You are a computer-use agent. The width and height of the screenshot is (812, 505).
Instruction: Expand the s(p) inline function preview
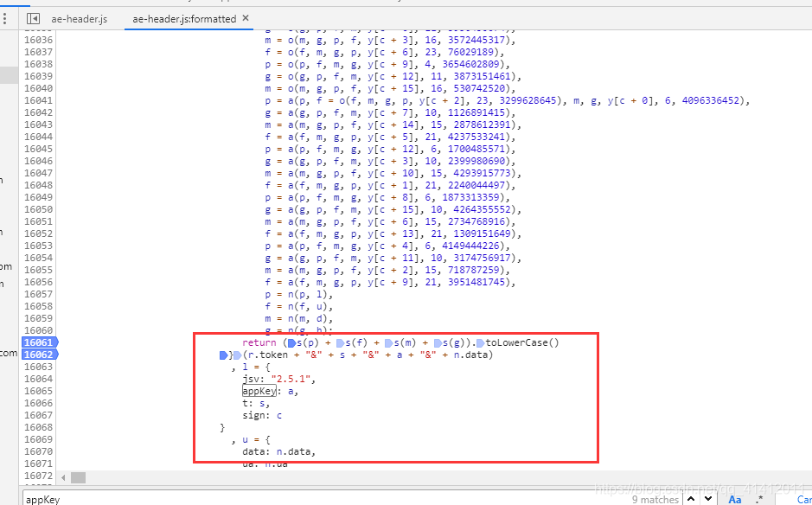point(291,343)
